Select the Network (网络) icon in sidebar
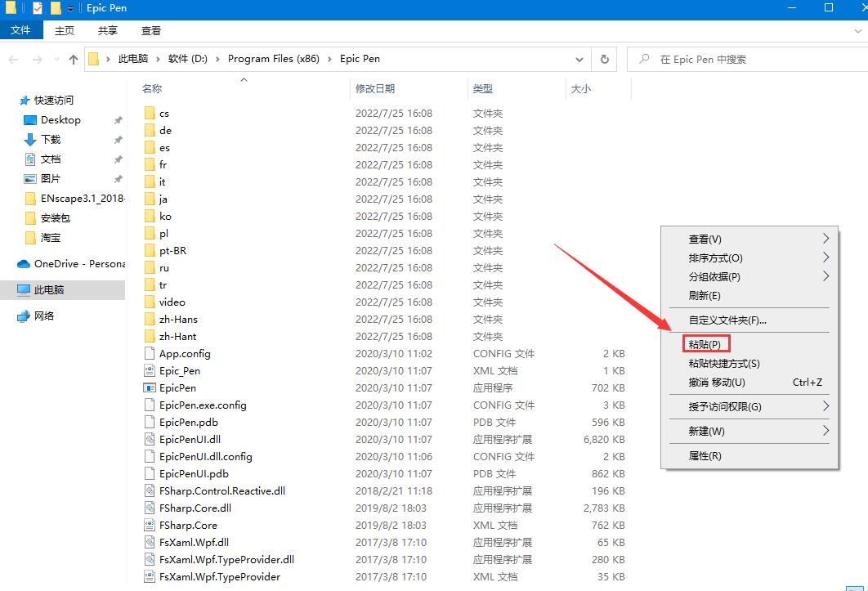Screen dimensions: 868x591 coord(24,316)
